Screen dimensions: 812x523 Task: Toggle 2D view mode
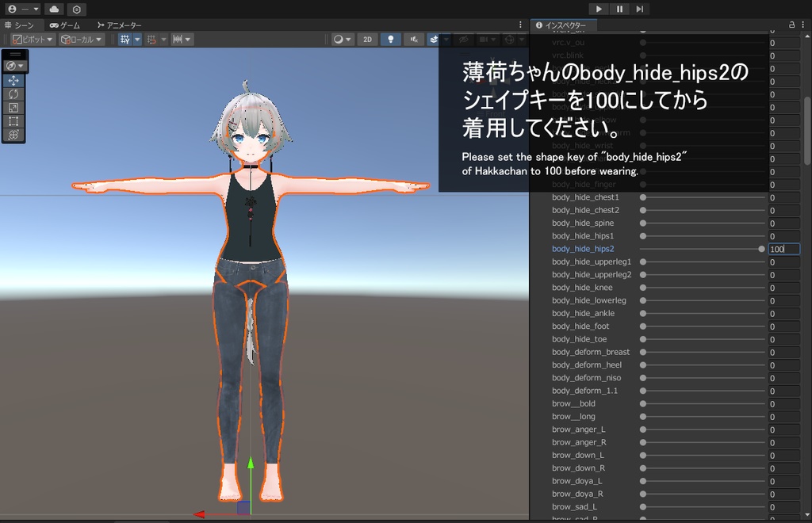367,39
